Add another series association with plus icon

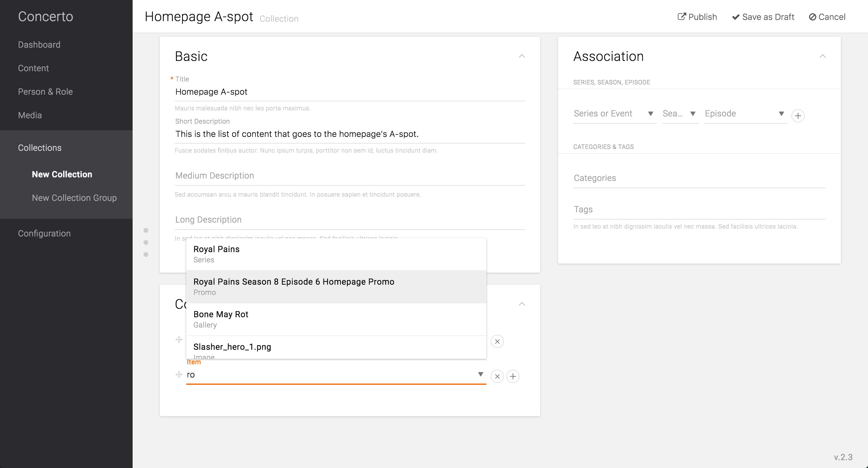coord(797,116)
